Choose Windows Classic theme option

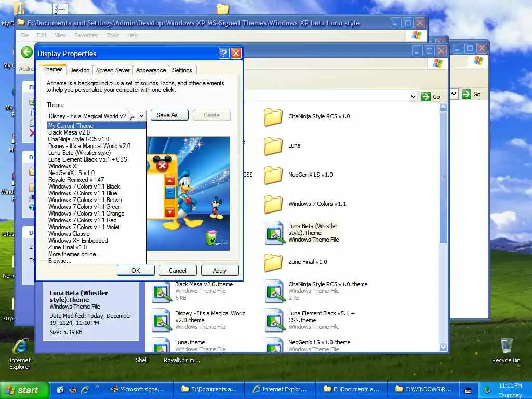96,234
